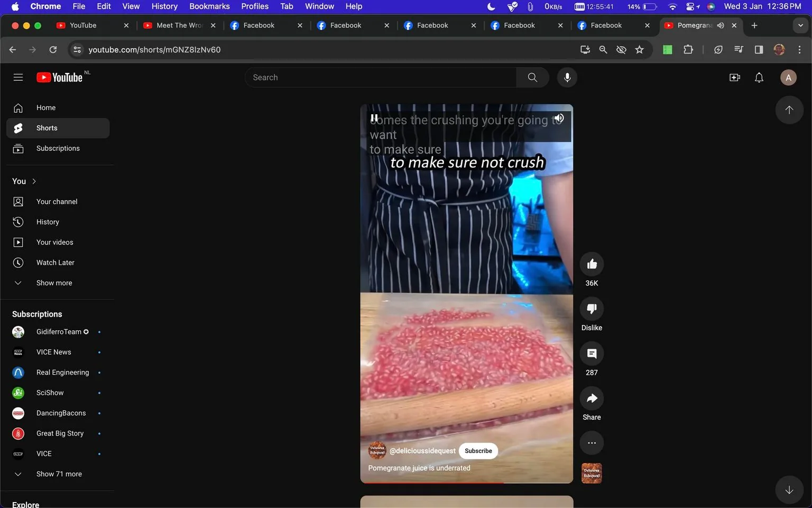The height and width of the screenshot is (508, 812).
Task: Click the Create video icon
Action: [734, 77]
